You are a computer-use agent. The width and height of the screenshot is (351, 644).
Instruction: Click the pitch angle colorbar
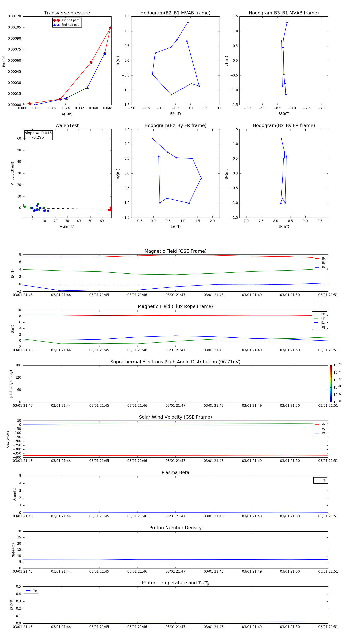click(x=331, y=384)
